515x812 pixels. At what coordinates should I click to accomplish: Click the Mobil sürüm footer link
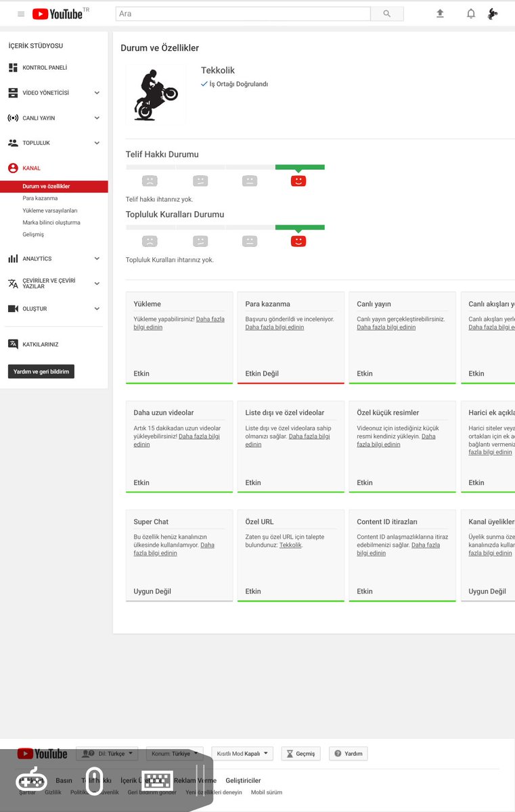pyautogui.click(x=267, y=792)
